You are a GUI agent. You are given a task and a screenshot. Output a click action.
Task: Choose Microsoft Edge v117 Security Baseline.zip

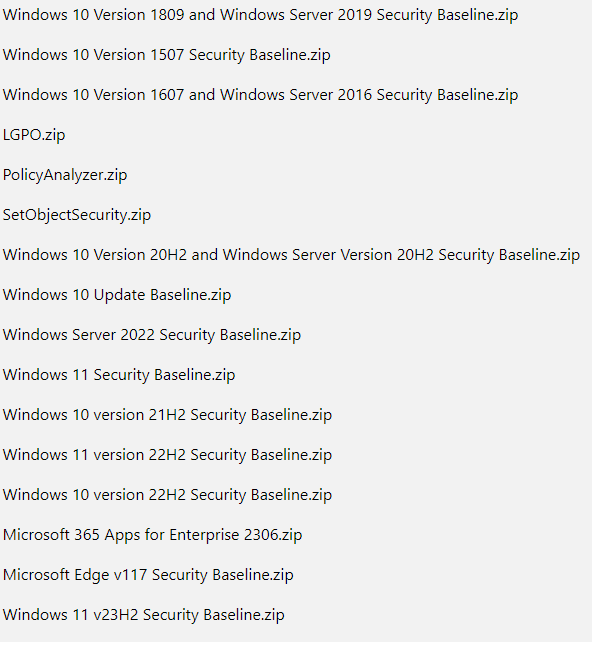(x=148, y=576)
